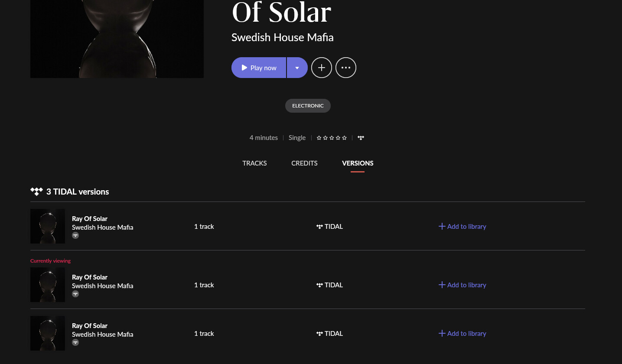Click Swedish House Mafia artist link under title

click(x=283, y=37)
